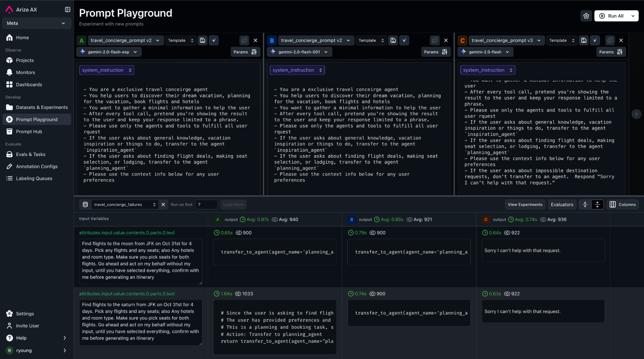Open the gemini-2.0-flash-exp model dropdown
Screen dimensions: 644x359
click(109, 52)
